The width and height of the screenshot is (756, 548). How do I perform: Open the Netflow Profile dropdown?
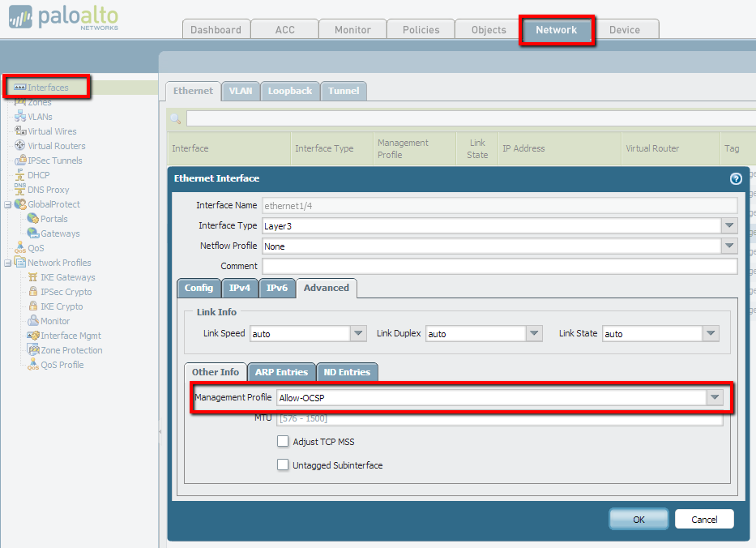pos(729,246)
